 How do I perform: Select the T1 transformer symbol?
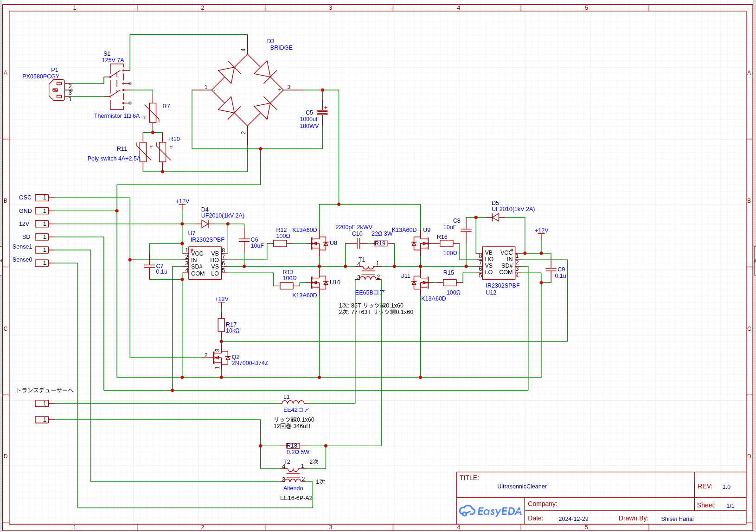point(368,272)
